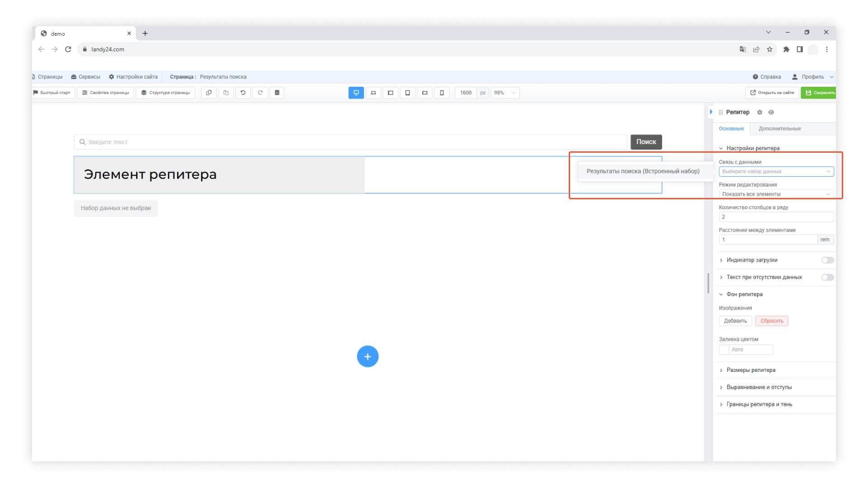
Task: Open the 98% zoom dropdown
Action: coord(505,93)
